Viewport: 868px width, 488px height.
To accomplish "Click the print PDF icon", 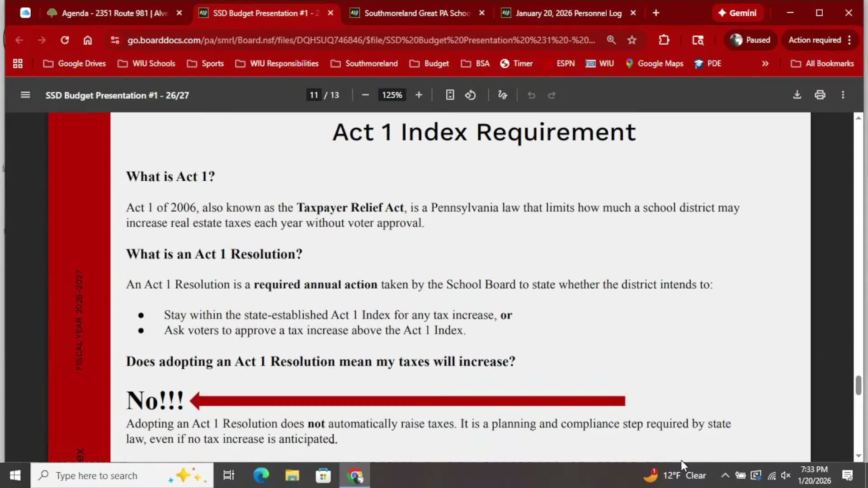I will click(820, 95).
